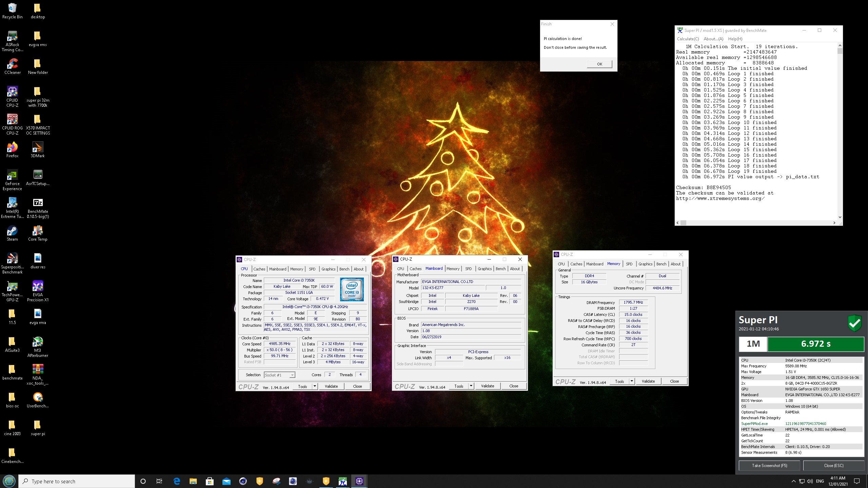Click Super PI horizontal scrollbar thumb

point(684,223)
